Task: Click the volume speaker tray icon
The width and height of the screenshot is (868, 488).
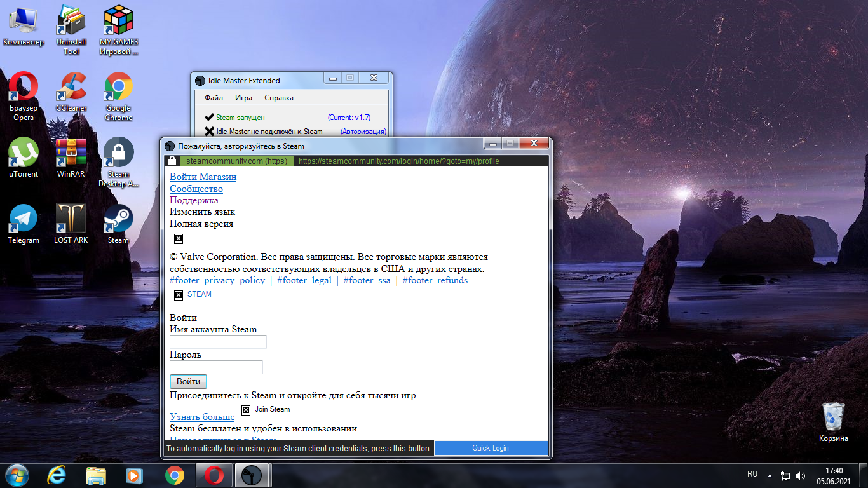Action: point(801,475)
